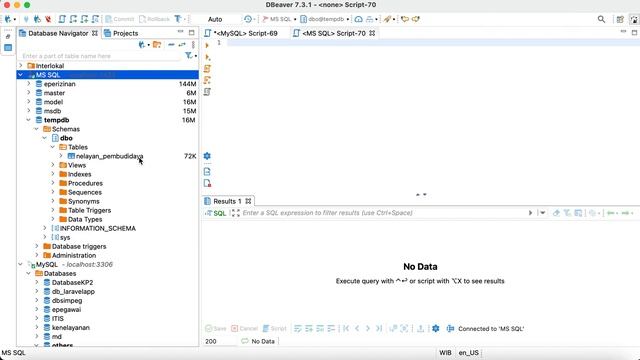Execute SQL statement arrow in editor gutter

click(207, 45)
